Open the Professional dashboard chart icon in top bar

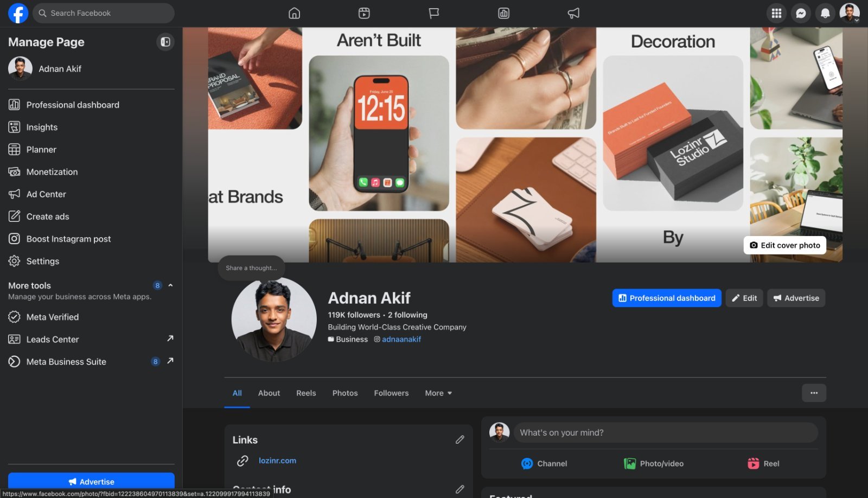click(503, 13)
